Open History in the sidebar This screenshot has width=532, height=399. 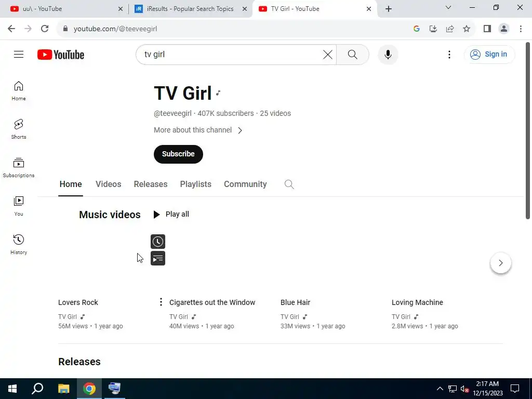19,244
